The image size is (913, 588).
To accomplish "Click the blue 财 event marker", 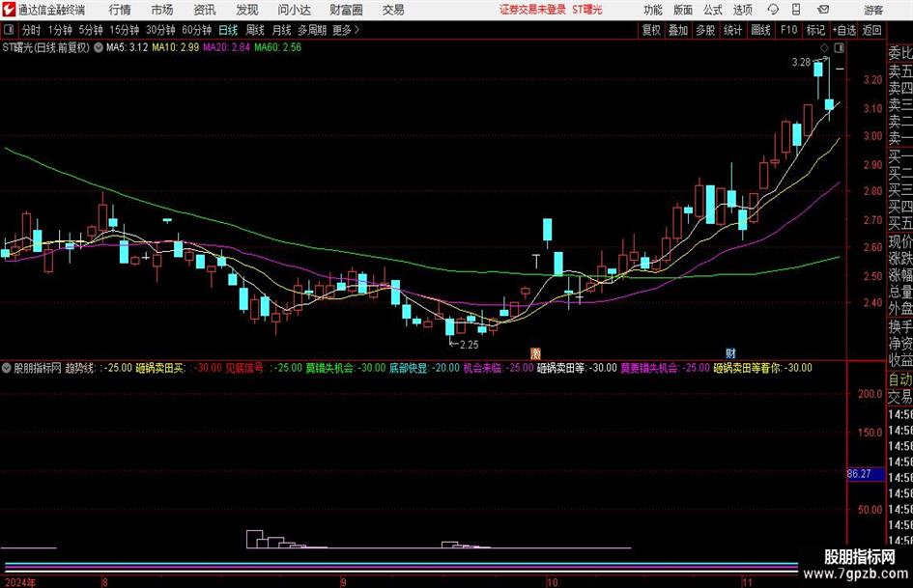I will point(730,352).
